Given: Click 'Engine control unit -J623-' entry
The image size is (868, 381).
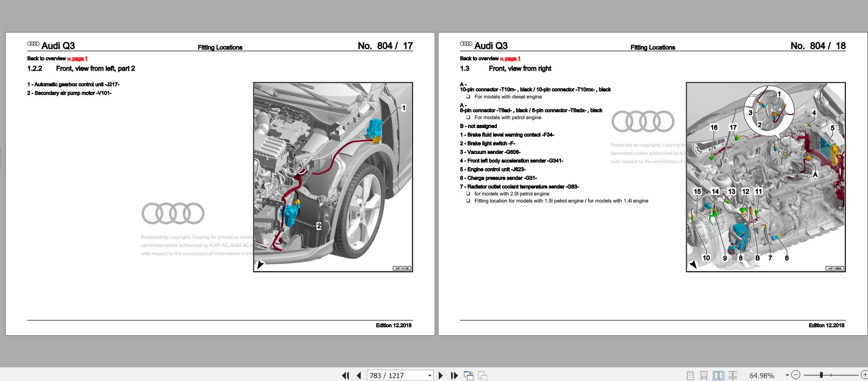Looking at the screenshot, I should (x=496, y=170).
